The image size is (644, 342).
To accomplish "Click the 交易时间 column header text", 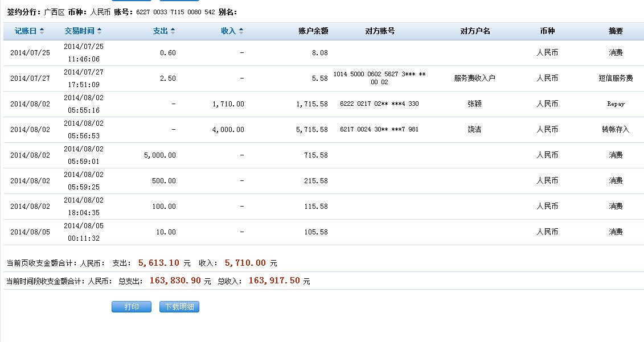I will pos(80,31).
